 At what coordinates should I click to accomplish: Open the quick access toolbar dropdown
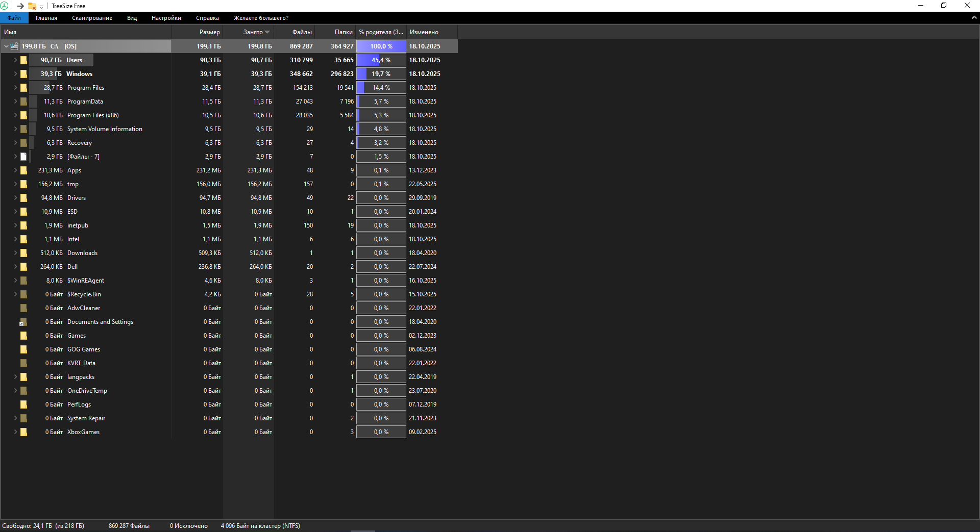[42, 6]
